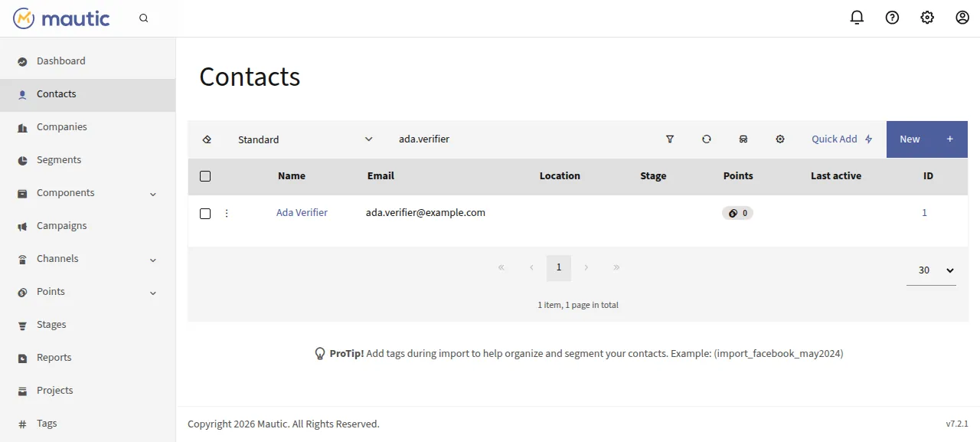Go to next page arrow

(x=586, y=267)
